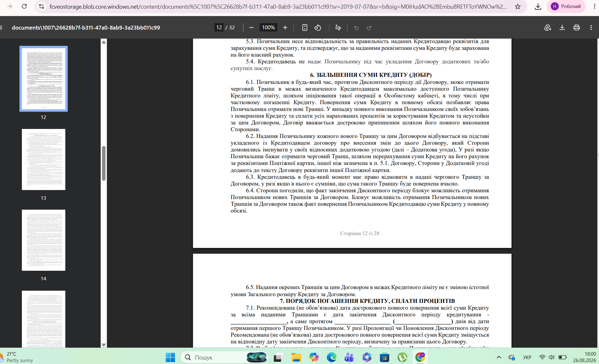Click heading '6. ЗБІЛЬШЕННЯ СУМИ КРЕДИТУ (ДОБІР)'

click(x=371, y=75)
